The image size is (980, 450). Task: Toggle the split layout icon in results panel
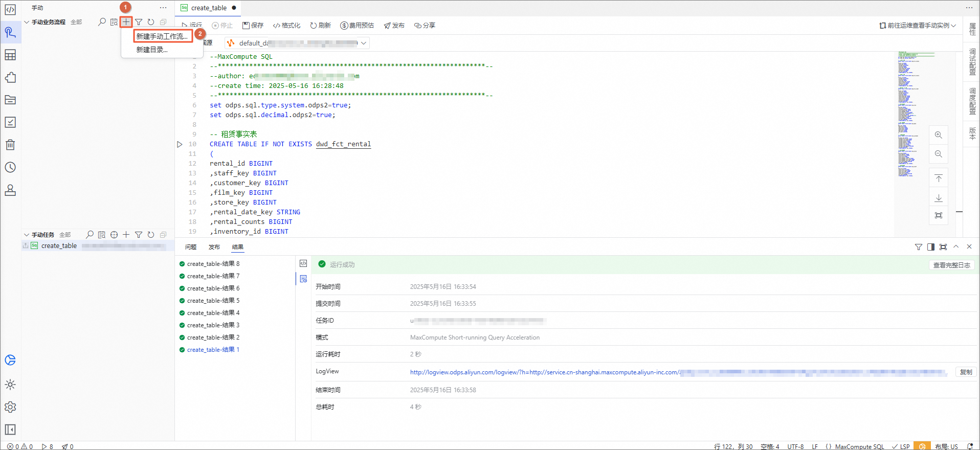(x=931, y=247)
